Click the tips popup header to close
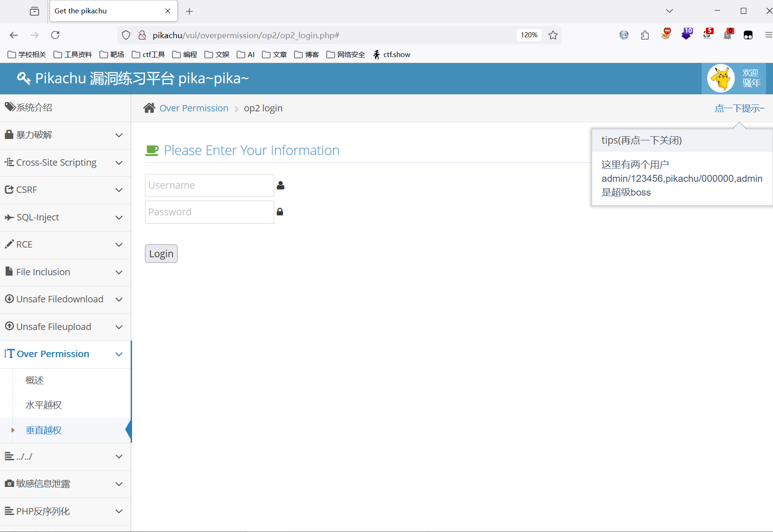This screenshot has height=532, width=773. click(x=682, y=140)
